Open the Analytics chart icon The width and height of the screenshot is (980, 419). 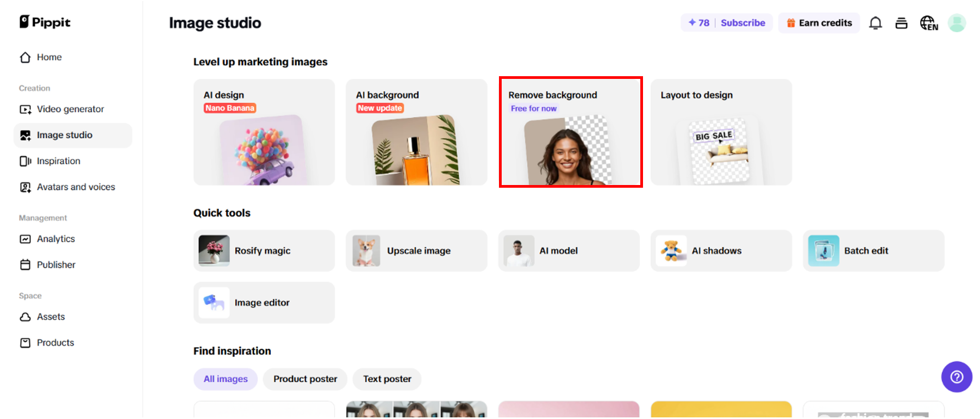(25, 239)
